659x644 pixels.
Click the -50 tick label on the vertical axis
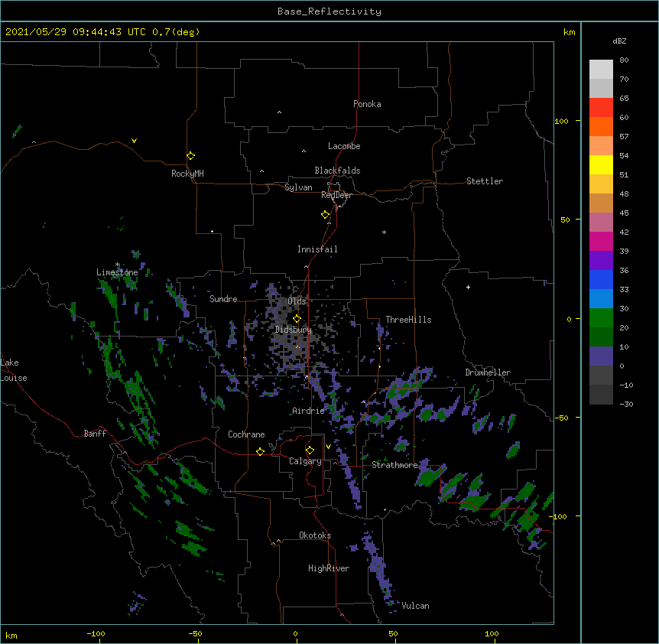[561, 418]
